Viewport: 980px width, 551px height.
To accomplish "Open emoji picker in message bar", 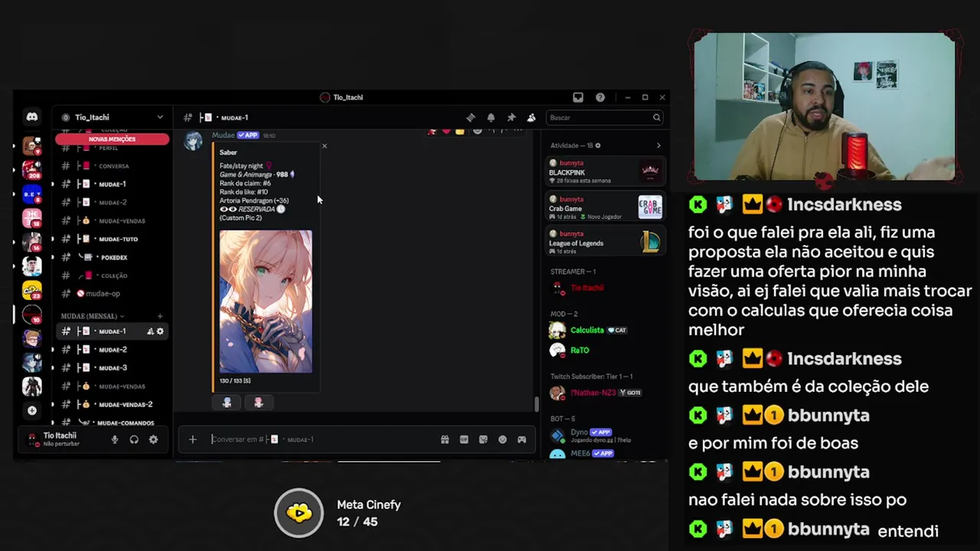I will click(x=502, y=439).
